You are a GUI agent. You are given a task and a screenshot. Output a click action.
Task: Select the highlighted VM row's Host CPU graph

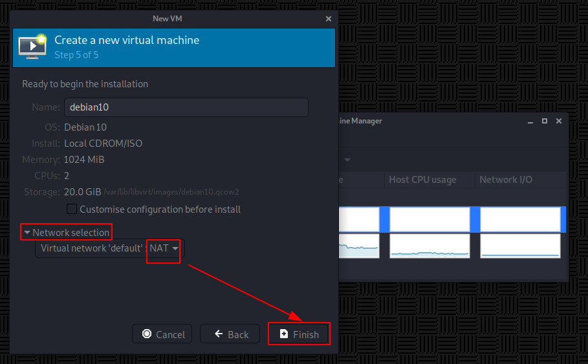[430, 219]
